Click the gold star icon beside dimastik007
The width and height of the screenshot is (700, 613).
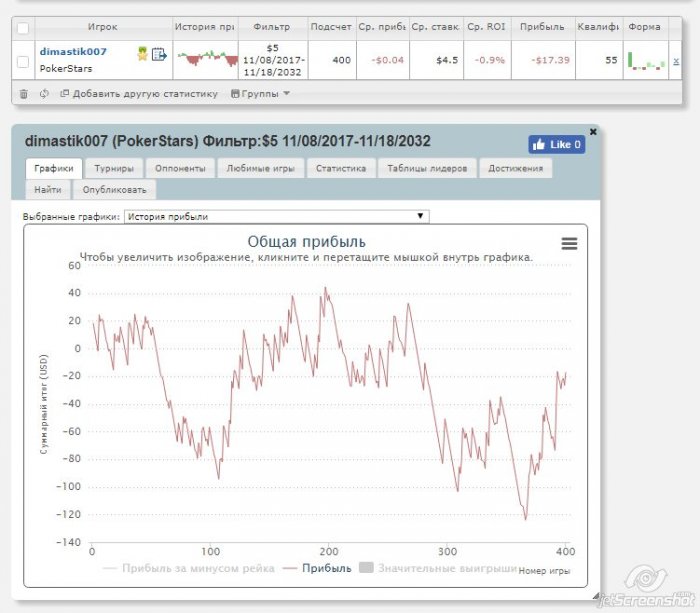click(142, 54)
